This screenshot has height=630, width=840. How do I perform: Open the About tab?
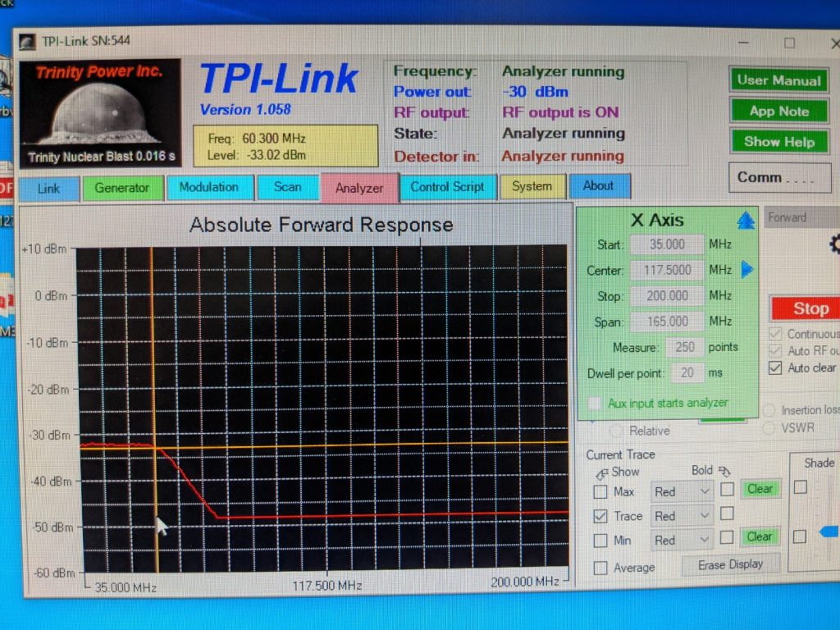pyautogui.click(x=598, y=186)
